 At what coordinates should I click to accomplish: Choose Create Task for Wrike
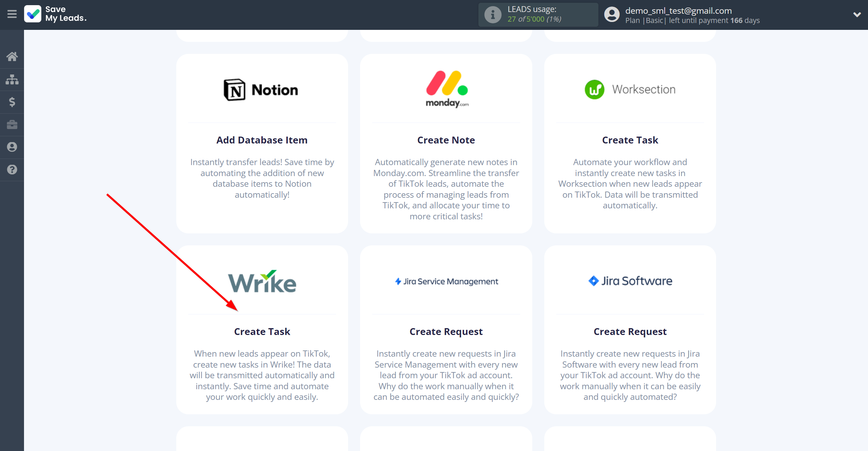262,332
